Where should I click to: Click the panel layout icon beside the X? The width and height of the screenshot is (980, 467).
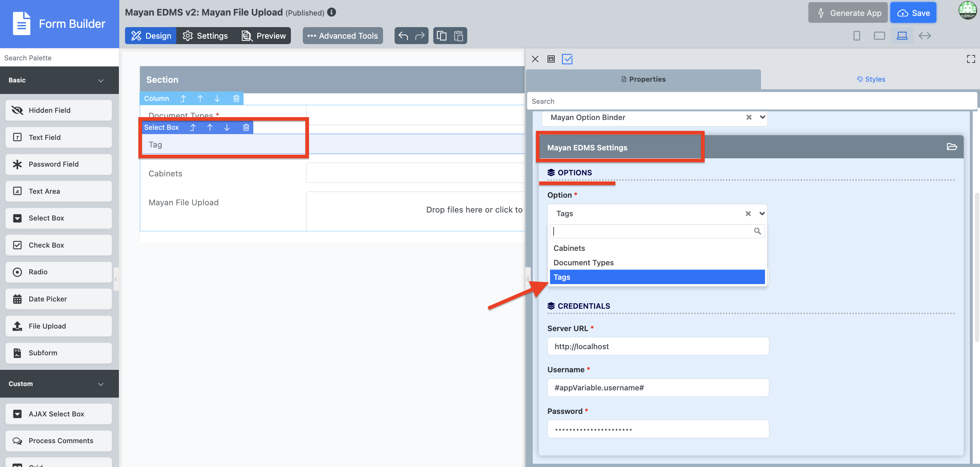click(550, 59)
